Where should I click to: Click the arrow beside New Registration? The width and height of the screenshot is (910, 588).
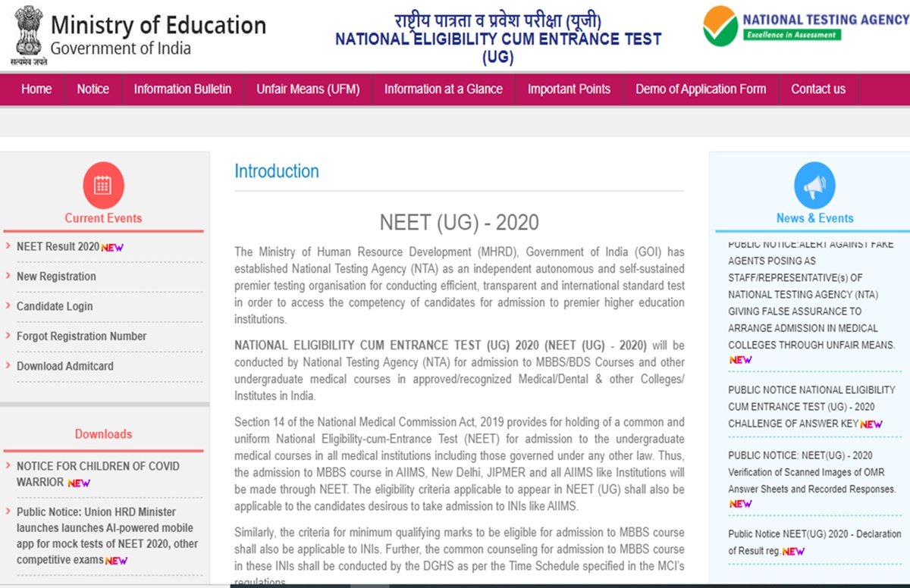[8, 276]
